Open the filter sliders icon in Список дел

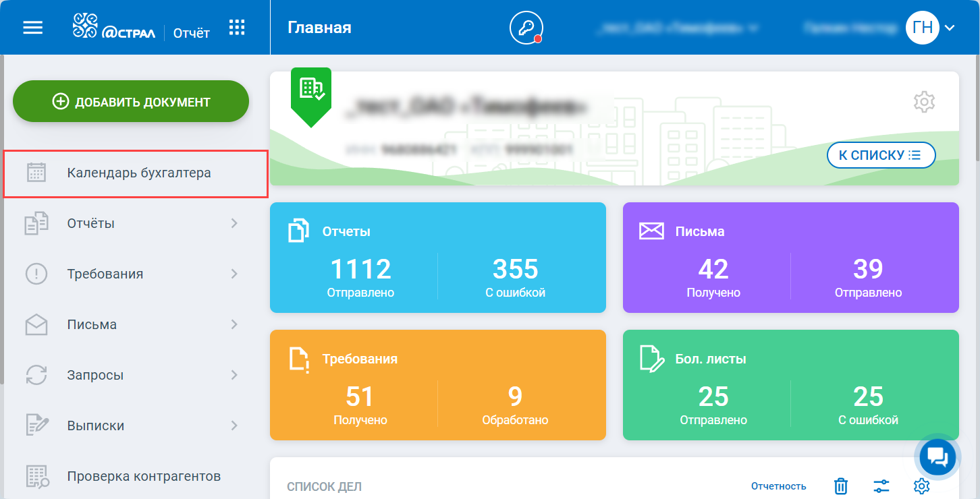[881, 486]
